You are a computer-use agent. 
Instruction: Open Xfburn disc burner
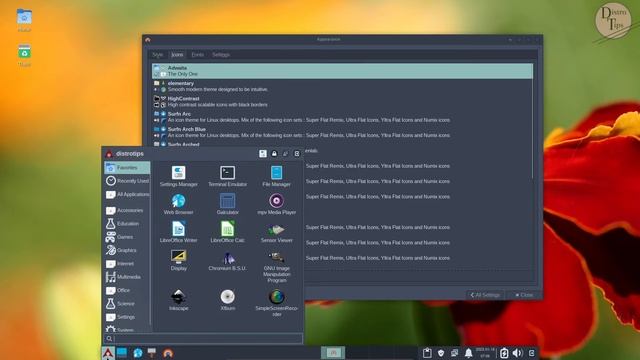pyautogui.click(x=227, y=300)
